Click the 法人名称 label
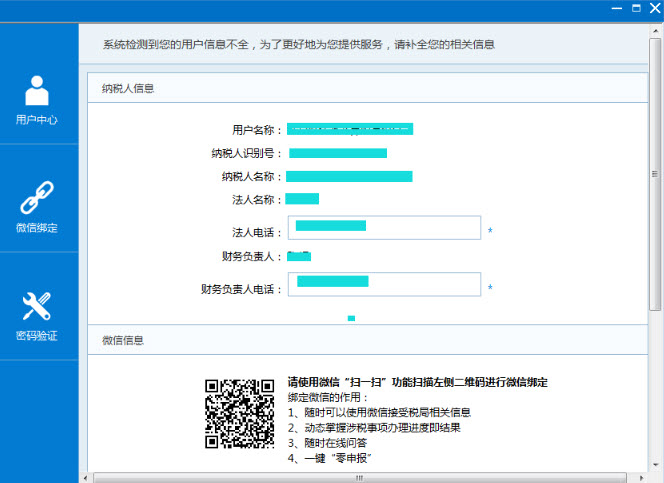This screenshot has height=483, width=664. 257,199
